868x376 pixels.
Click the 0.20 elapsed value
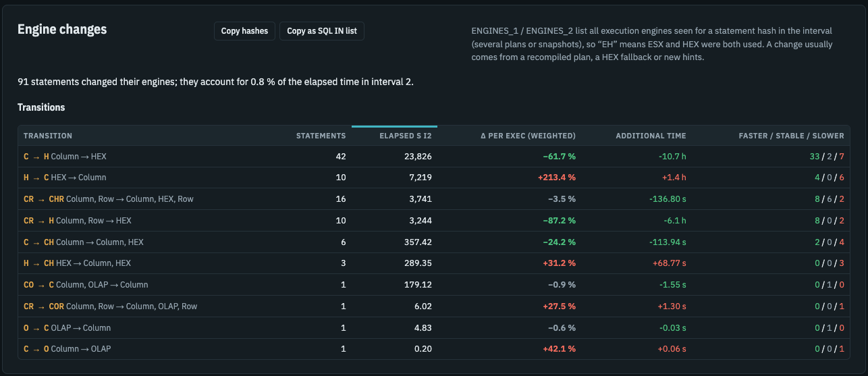click(424, 349)
